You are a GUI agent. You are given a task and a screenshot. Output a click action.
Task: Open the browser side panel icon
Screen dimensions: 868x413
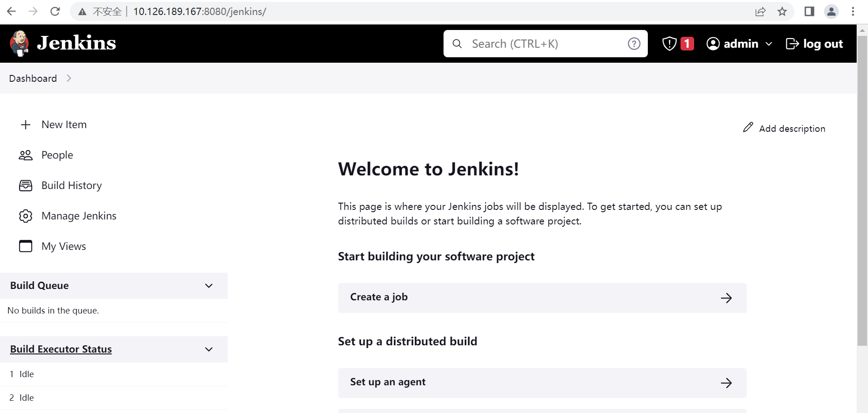coord(809,11)
